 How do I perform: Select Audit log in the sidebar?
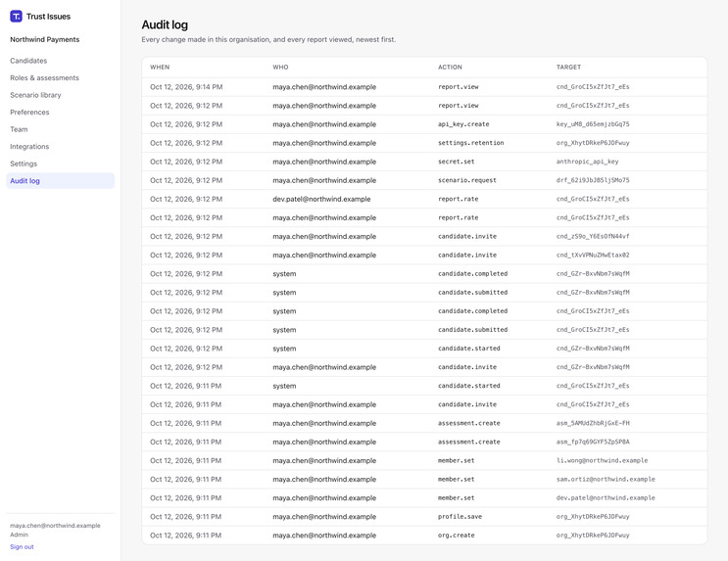[x=61, y=181]
